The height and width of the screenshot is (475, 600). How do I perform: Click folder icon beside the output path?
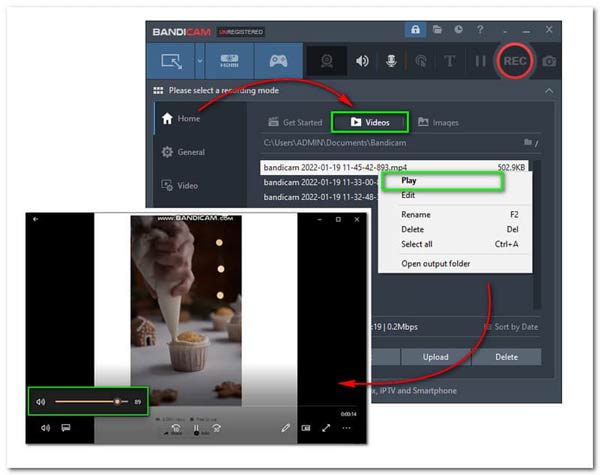pyautogui.click(x=528, y=142)
